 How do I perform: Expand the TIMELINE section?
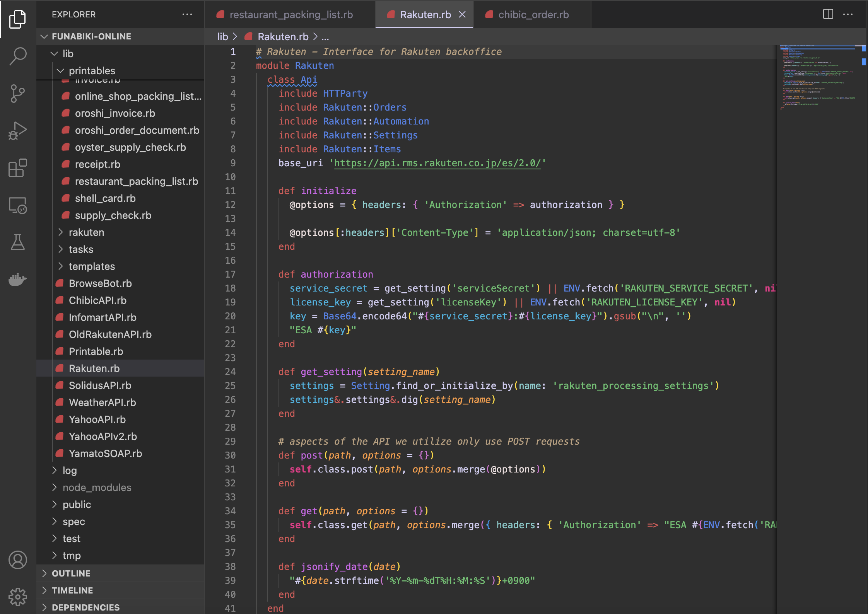click(x=120, y=590)
